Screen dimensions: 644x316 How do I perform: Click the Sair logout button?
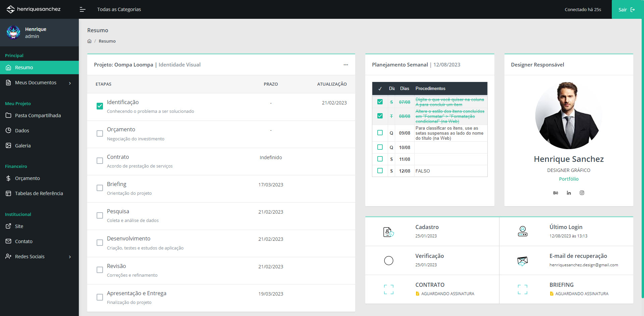click(x=626, y=9)
